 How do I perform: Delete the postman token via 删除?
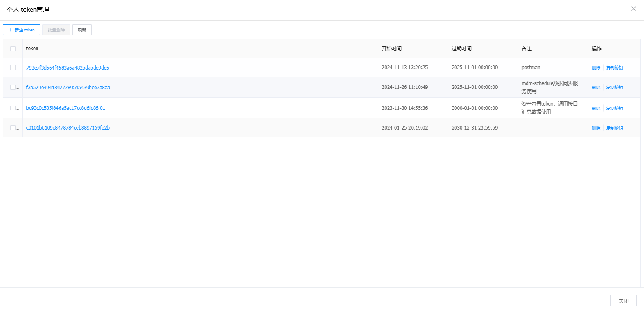596,68
